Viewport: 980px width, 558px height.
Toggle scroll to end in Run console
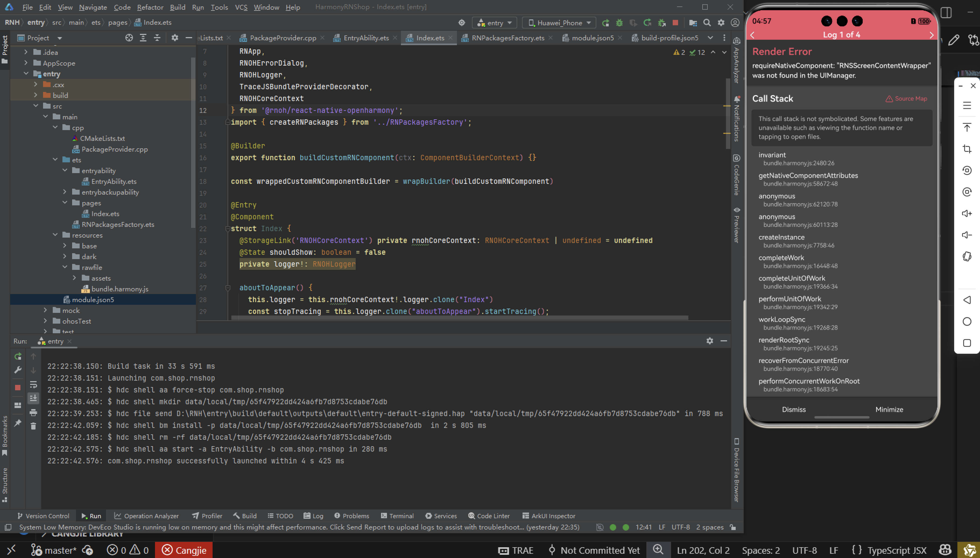point(33,398)
